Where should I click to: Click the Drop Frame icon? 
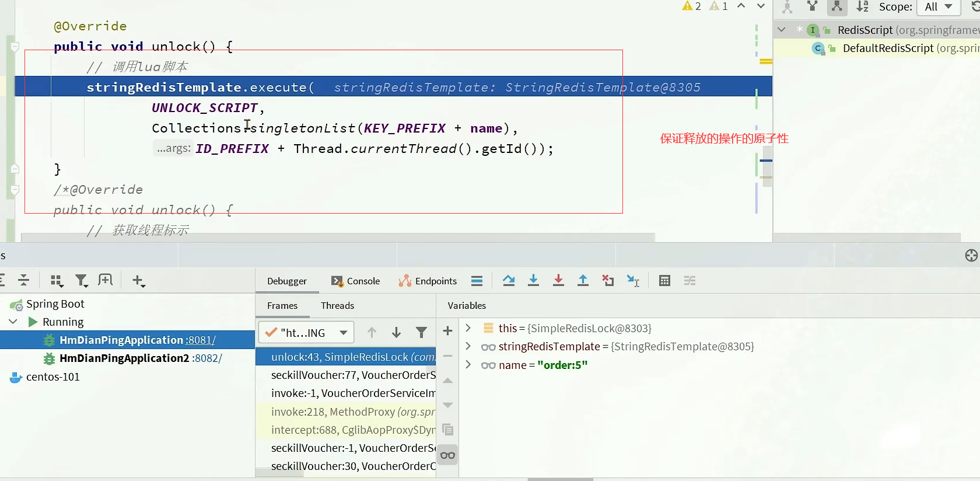608,281
